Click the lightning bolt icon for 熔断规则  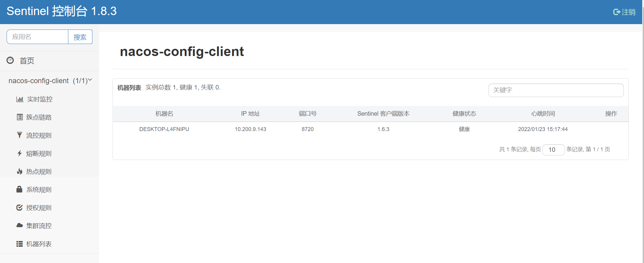tap(20, 153)
